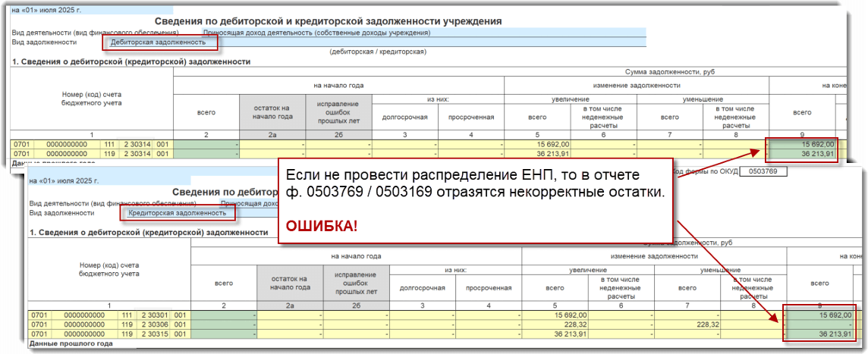
Task: Click 'Номер (код) счета бюджетного учета' header in debtor report
Action: pos(91,99)
